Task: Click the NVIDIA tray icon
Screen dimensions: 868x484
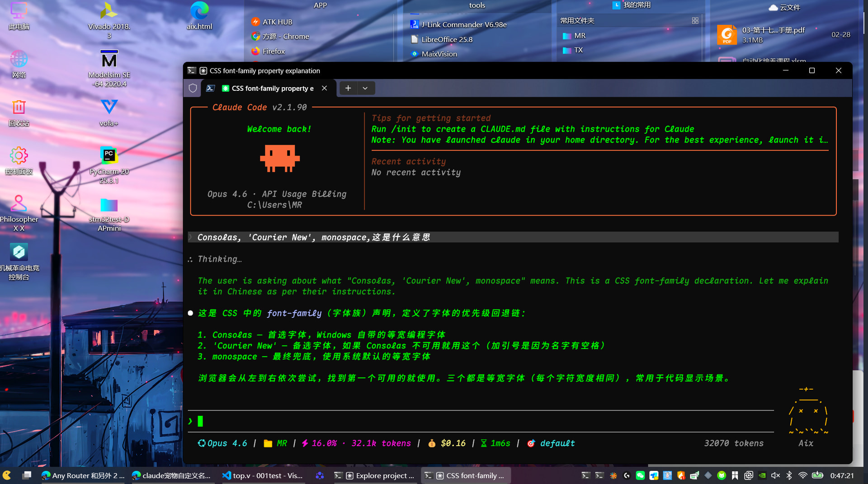Action: coord(762,475)
